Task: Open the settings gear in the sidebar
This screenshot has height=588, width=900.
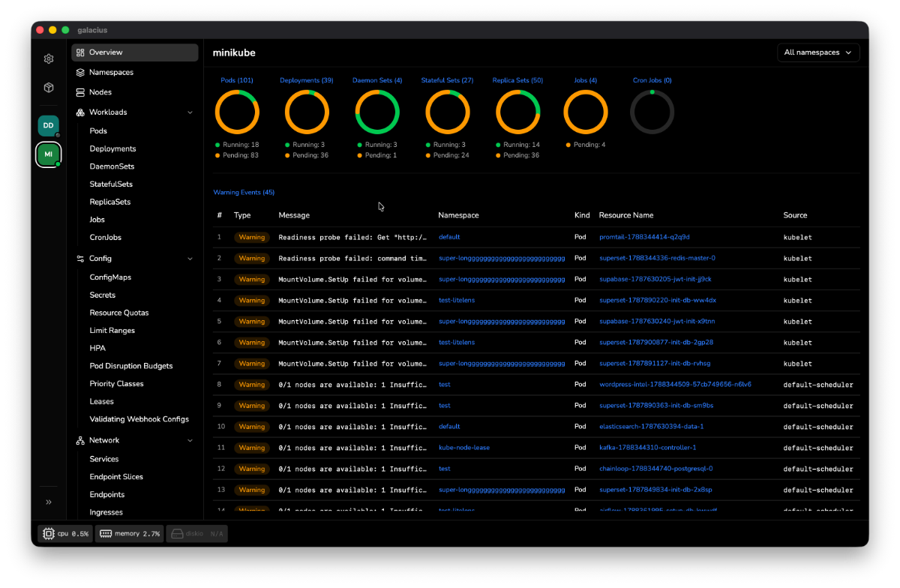Action: point(49,58)
